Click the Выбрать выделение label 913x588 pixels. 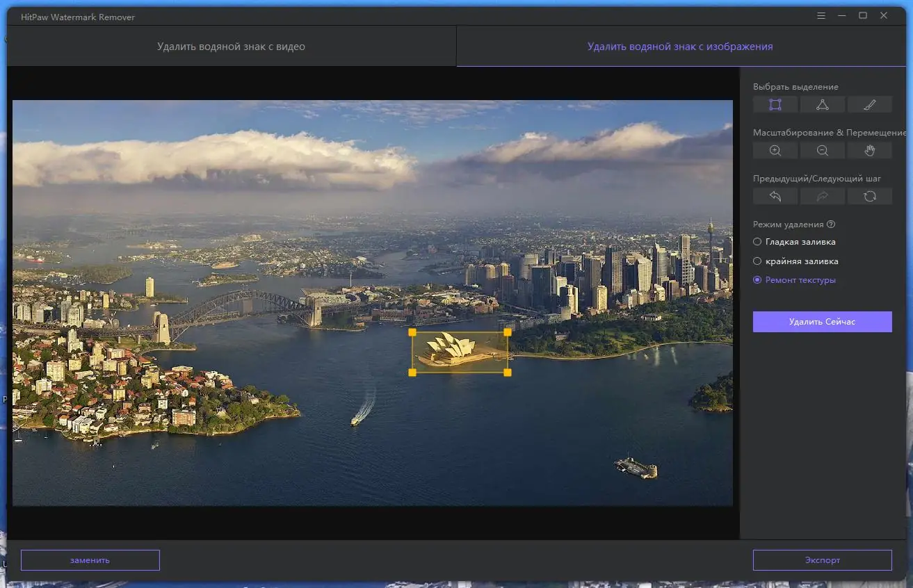tap(795, 87)
